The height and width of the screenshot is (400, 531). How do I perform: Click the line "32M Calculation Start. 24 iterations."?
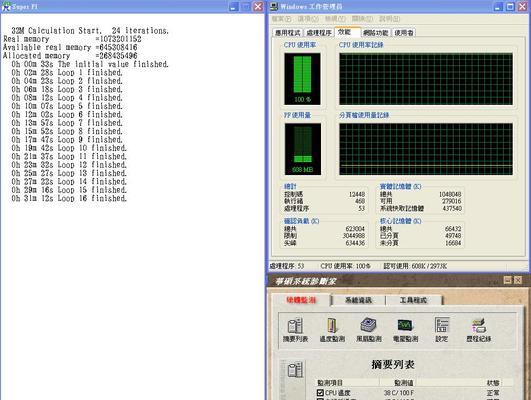click(x=90, y=30)
